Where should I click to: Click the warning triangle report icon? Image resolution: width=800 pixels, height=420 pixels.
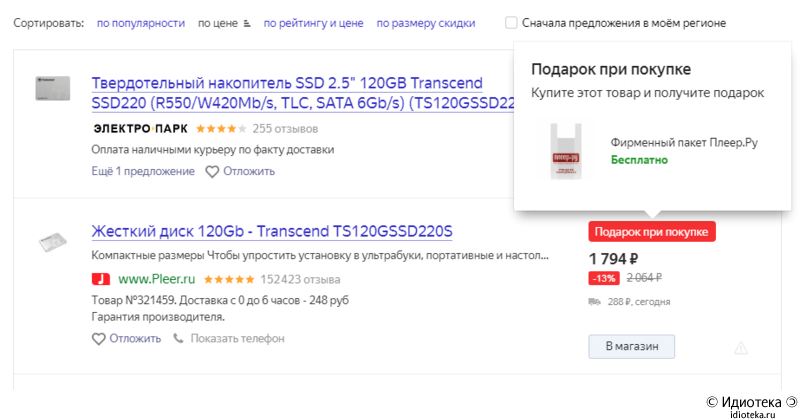click(x=741, y=349)
